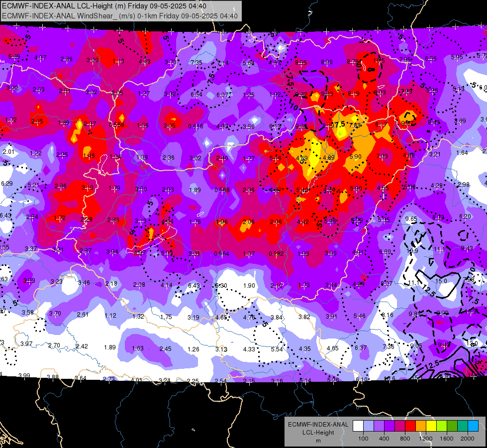Viewport: 487px width, 448px height.
Task: Click the legend value 400
Action: 384,439
